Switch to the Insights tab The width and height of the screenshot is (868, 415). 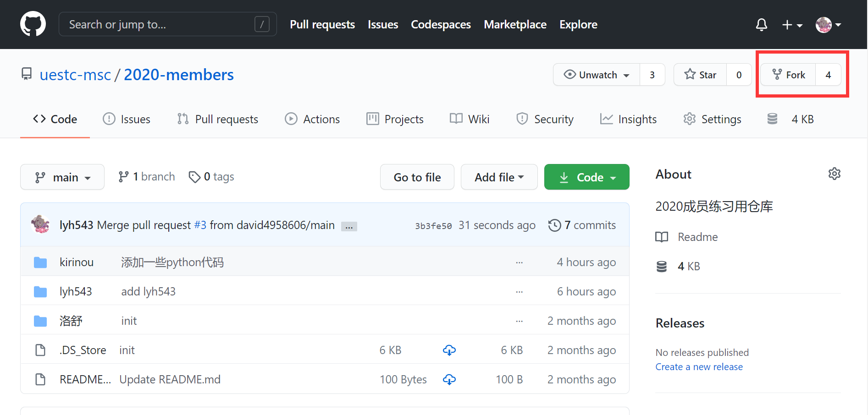[x=628, y=119]
